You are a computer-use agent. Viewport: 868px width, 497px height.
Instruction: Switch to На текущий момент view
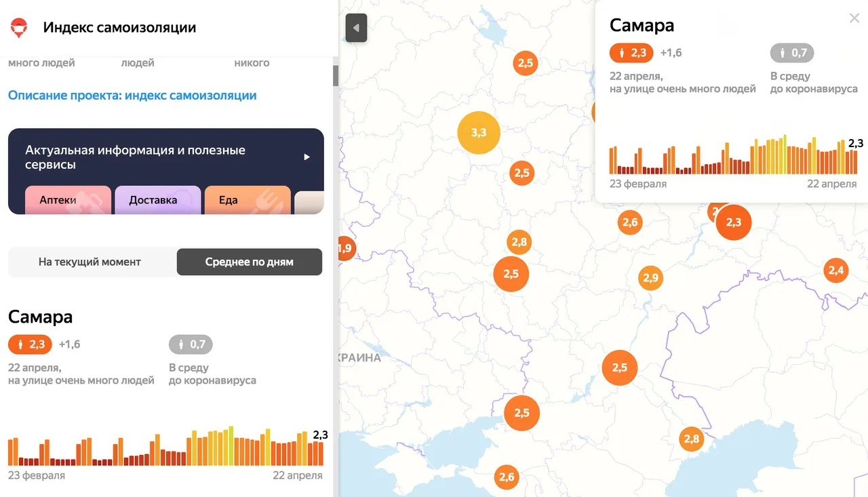(x=90, y=262)
